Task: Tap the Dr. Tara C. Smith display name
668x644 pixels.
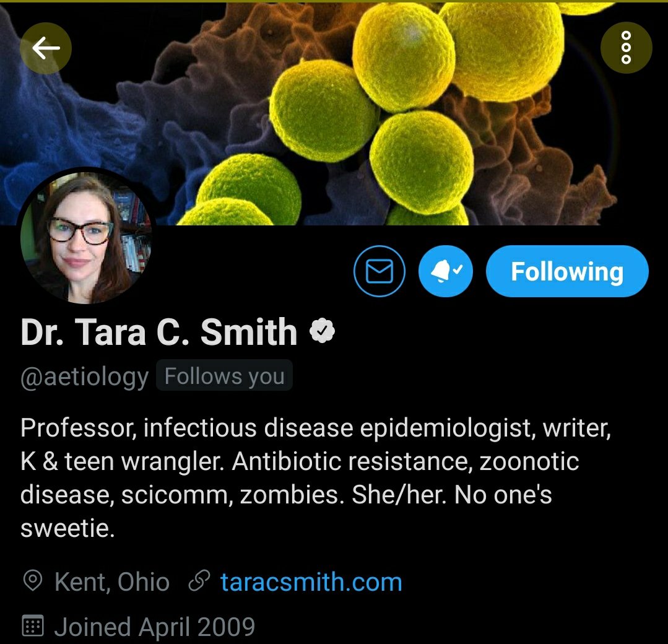Action: [159, 332]
